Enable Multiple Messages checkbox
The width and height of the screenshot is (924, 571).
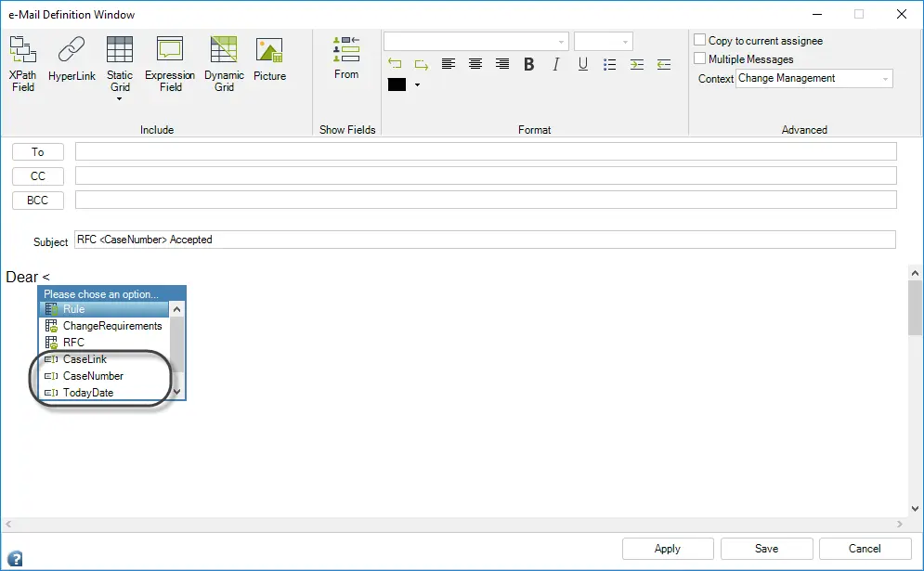coord(699,58)
